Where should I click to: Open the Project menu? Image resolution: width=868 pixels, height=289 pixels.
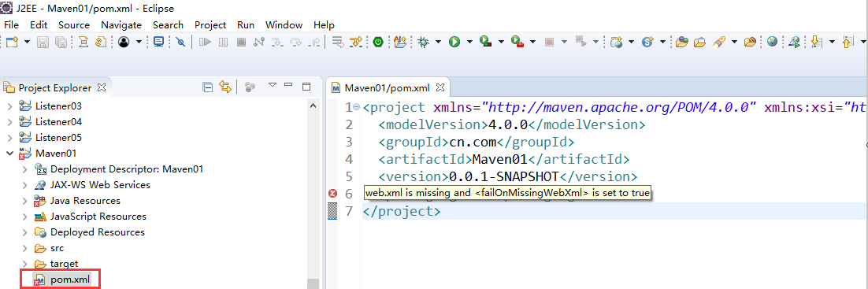(x=210, y=25)
